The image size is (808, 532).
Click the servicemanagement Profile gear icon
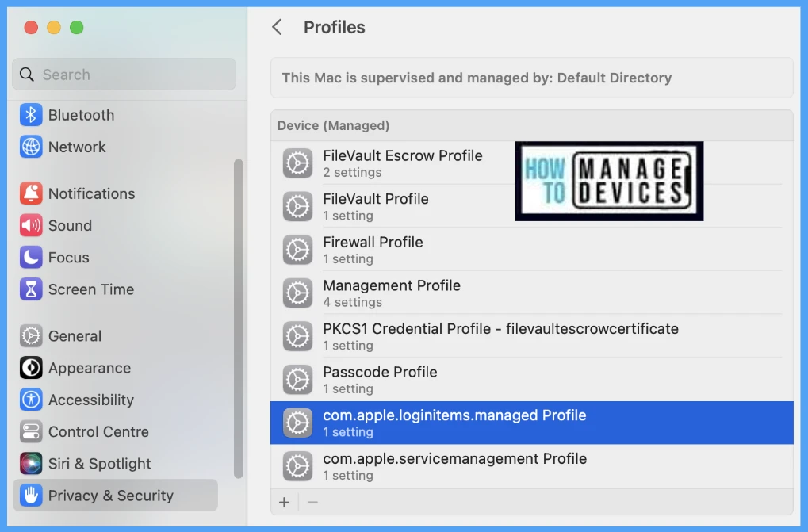[298, 466]
